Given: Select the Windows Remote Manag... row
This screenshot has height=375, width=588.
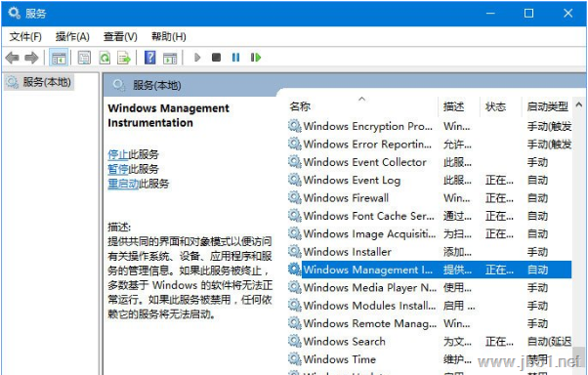Looking at the screenshot, I should point(430,323).
